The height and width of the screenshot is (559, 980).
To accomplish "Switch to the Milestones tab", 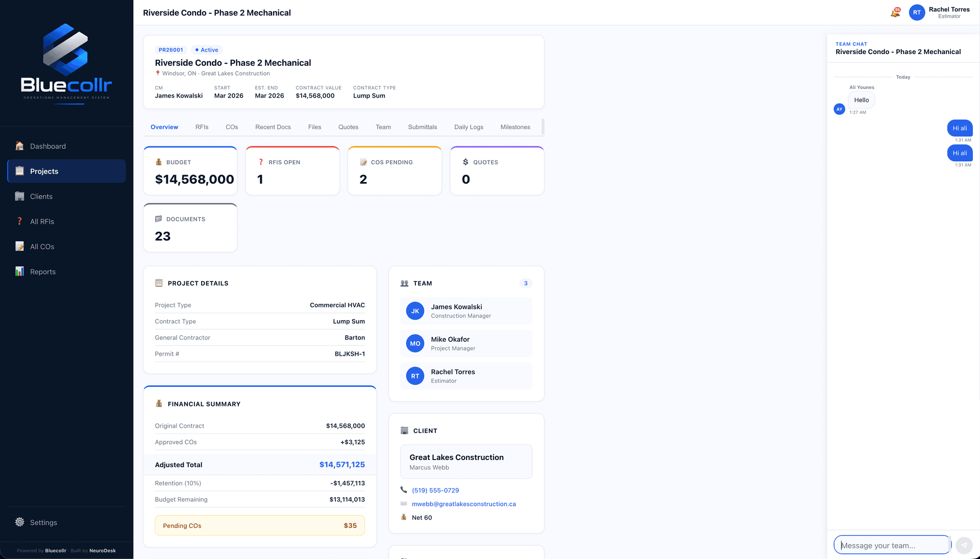I will (x=515, y=127).
